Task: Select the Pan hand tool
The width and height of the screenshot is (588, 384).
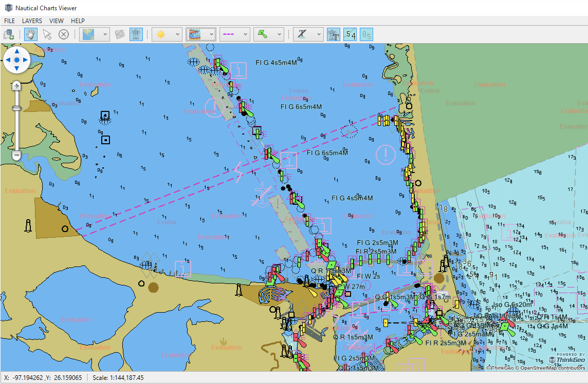Action: (x=30, y=34)
